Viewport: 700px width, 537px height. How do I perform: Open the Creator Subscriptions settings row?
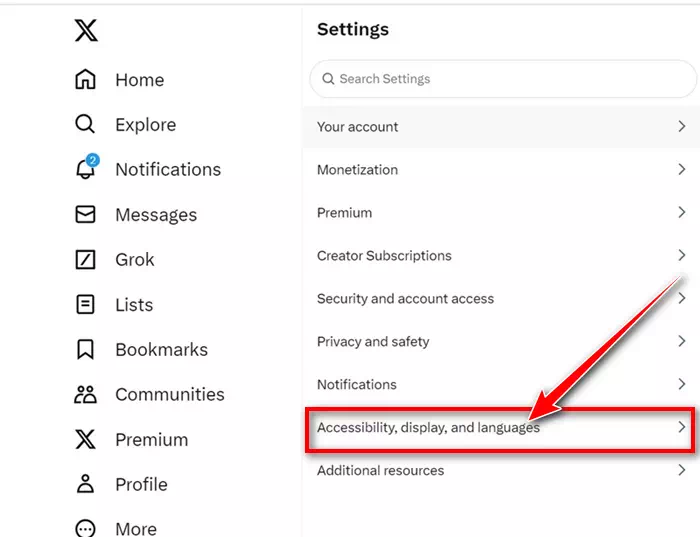pos(501,256)
